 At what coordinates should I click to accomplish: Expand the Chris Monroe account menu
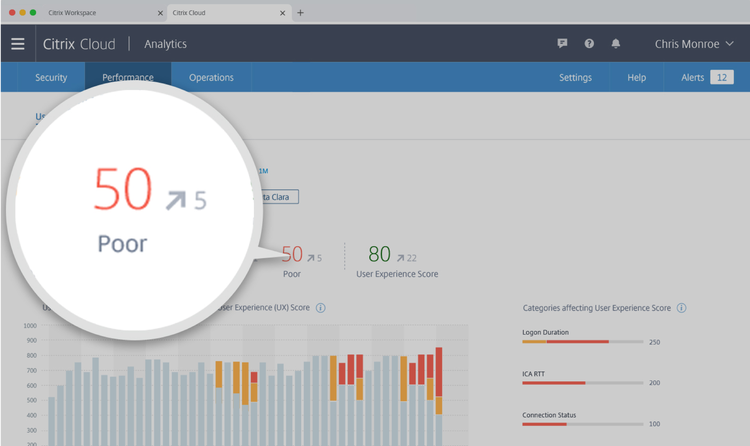click(x=694, y=44)
